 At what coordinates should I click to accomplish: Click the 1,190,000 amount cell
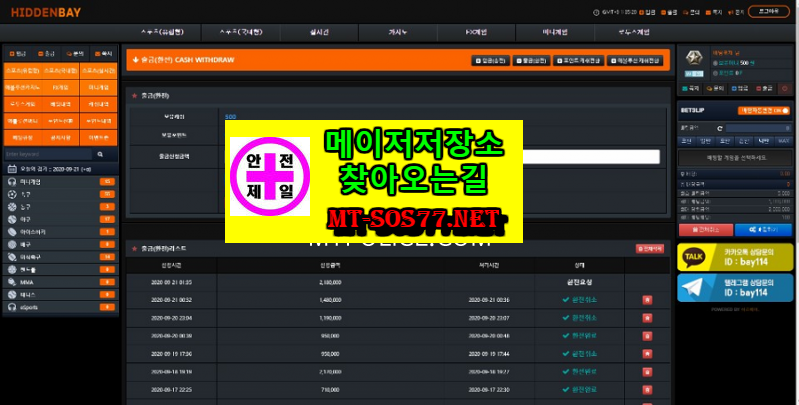tap(330, 318)
